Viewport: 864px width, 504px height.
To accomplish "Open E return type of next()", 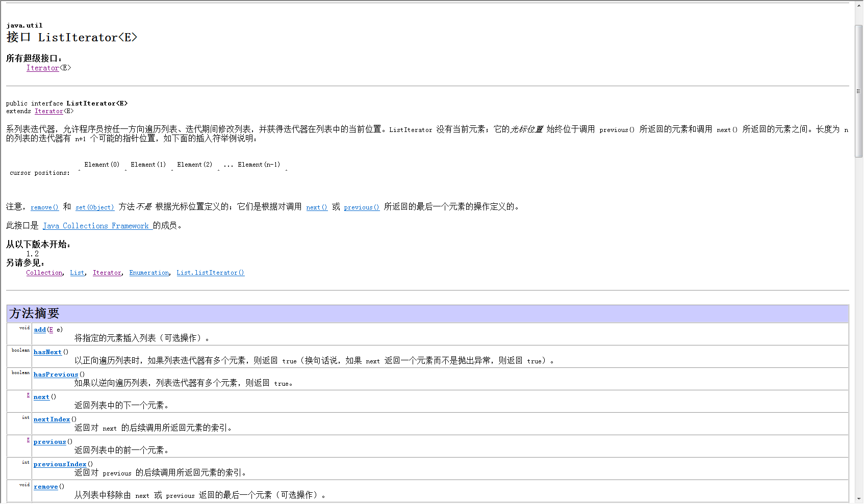I will pos(28,395).
